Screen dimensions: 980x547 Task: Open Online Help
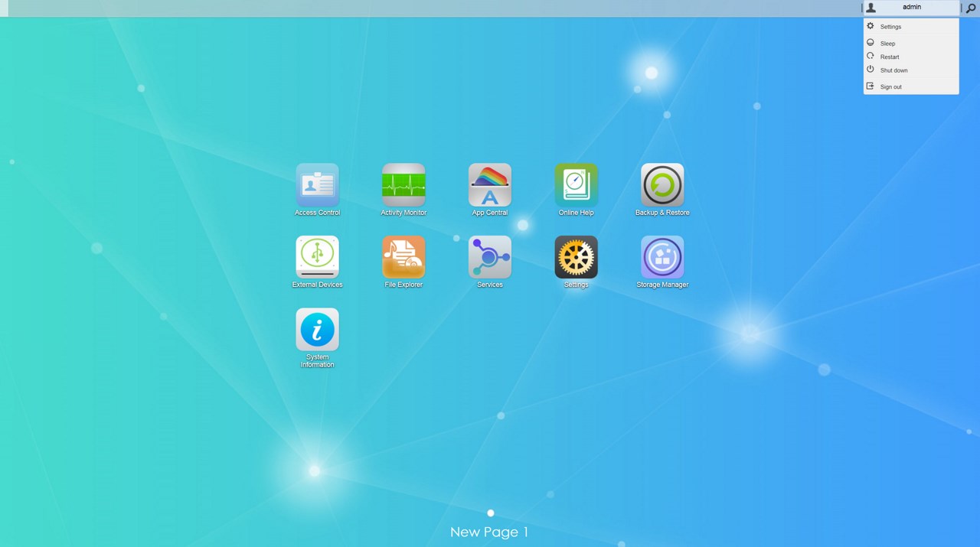pyautogui.click(x=576, y=184)
